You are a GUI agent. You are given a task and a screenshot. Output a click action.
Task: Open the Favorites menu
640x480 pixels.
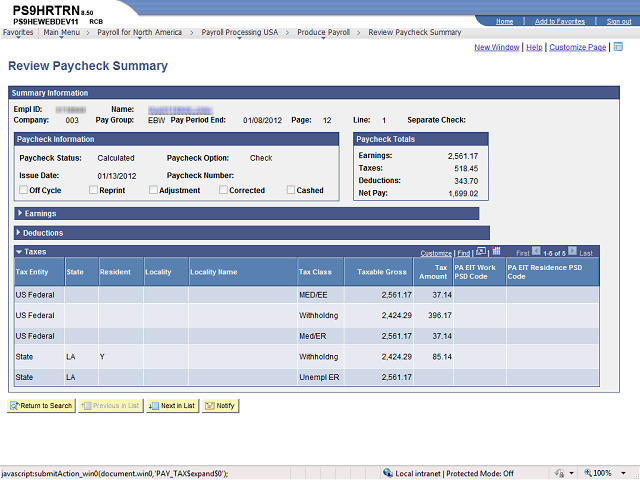click(18, 32)
